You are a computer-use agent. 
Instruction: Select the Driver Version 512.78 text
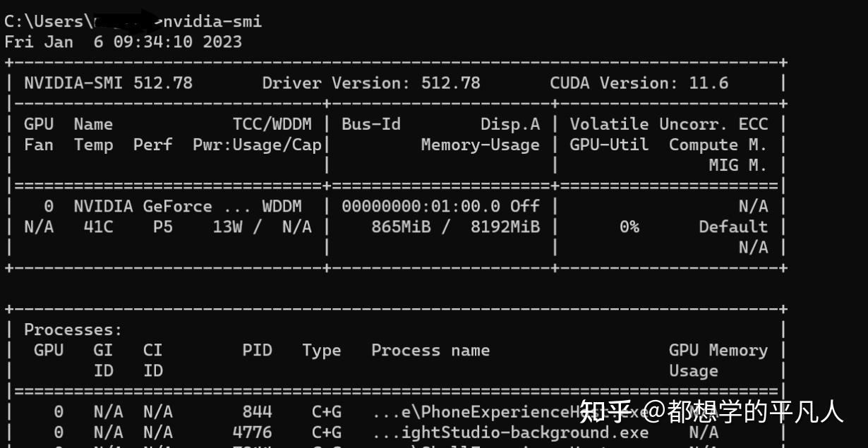(x=370, y=83)
